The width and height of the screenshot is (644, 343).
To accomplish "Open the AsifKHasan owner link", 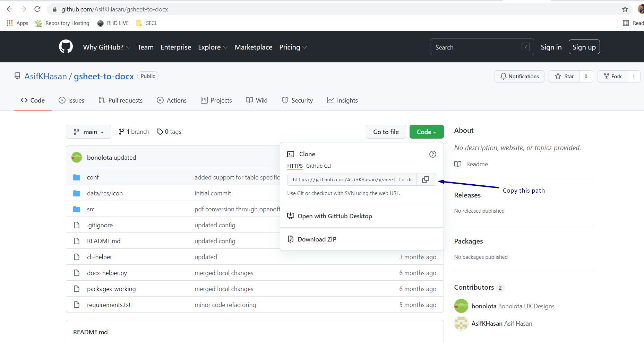I will point(45,76).
